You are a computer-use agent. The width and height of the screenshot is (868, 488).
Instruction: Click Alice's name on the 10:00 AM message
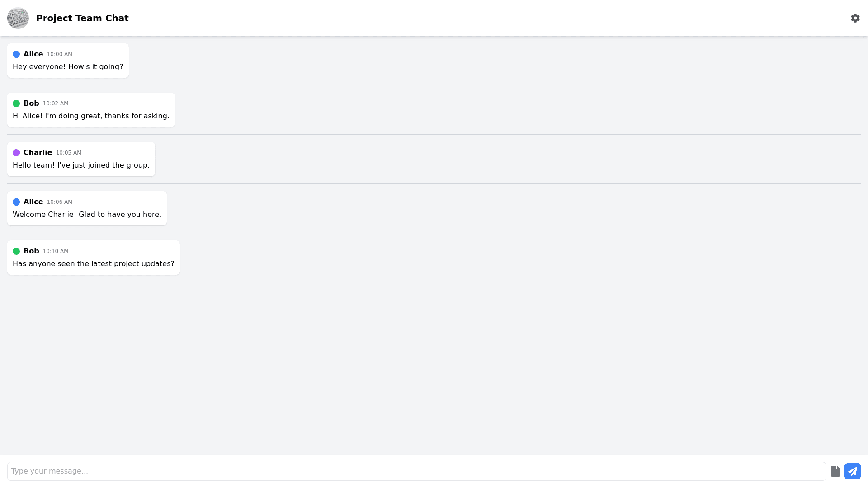33,54
